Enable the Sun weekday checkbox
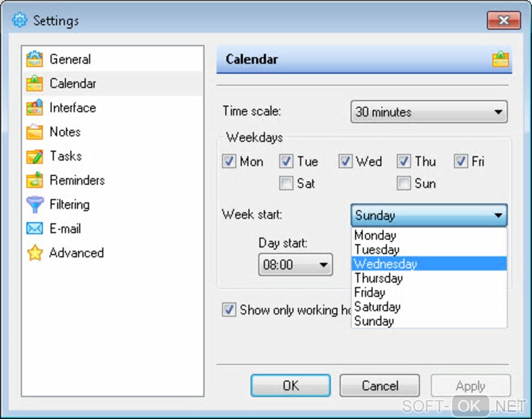The height and width of the screenshot is (419, 532). pyautogui.click(x=404, y=184)
